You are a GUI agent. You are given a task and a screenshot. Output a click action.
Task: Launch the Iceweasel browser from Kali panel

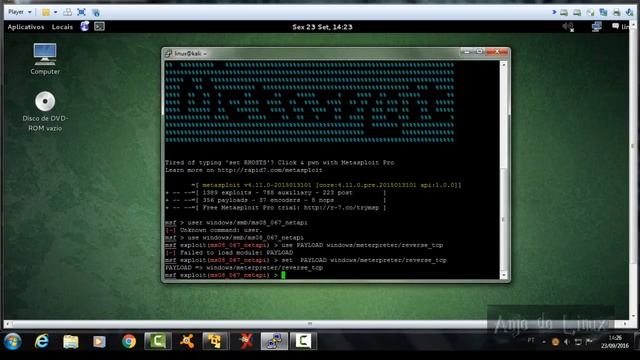[85, 27]
